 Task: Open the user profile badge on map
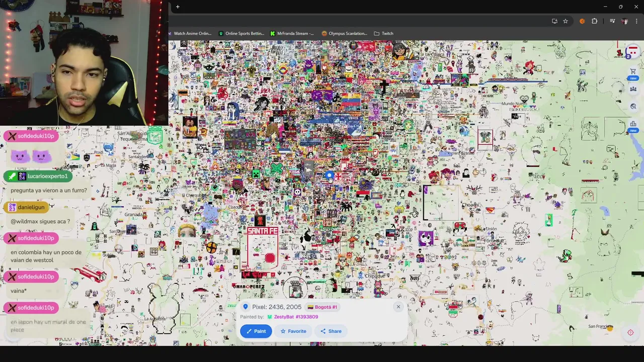[632, 51]
